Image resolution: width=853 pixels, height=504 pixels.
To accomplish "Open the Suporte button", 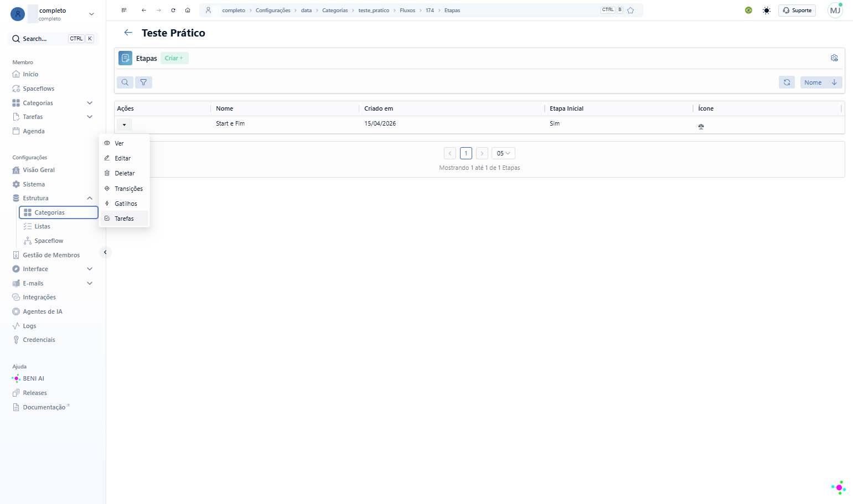I will pos(797,10).
